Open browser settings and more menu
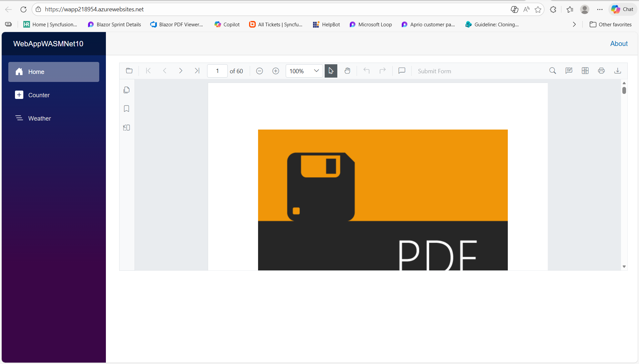Viewport: 639px width, 364px height. (600, 9)
